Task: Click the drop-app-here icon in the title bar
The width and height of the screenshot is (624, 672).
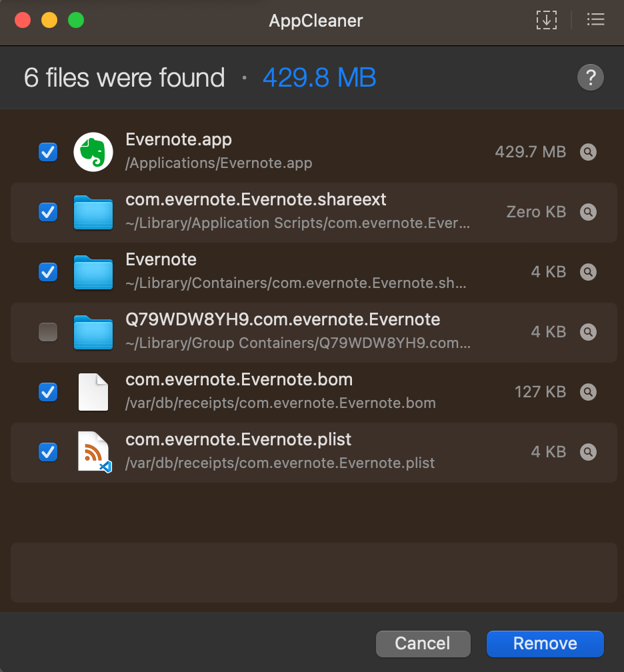Action: (x=547, y=20)
